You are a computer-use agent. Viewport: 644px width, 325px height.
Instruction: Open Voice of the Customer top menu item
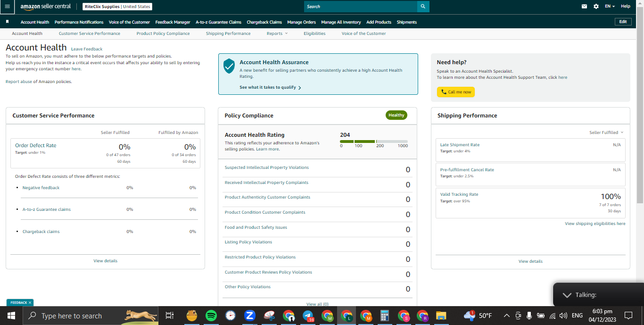click(x=129, y=22)
